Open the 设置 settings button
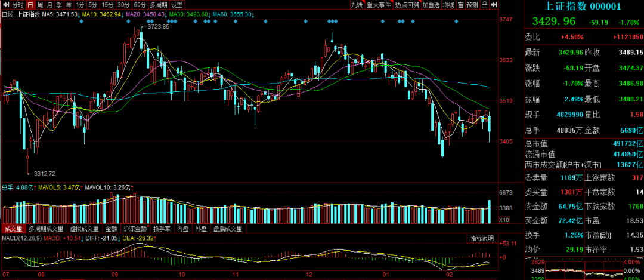Image resolution: width=644 pixels, height=280 pixels. [x=177, y=5]
